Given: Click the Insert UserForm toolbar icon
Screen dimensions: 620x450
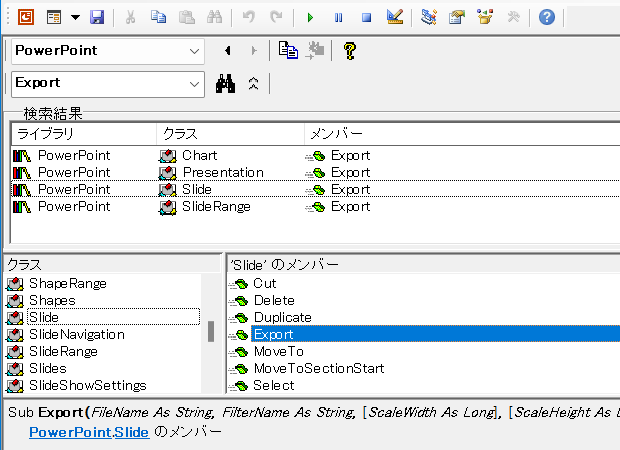Looking at the screenshot, I should [x=54, y=17].
